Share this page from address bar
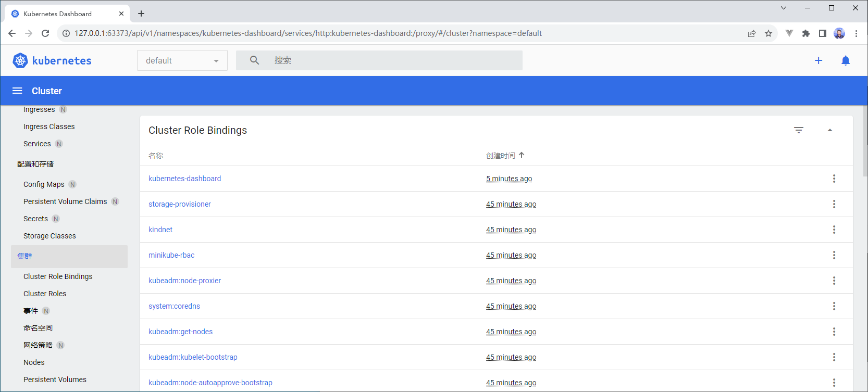The image size is (868, 392). tap(752, 33)
